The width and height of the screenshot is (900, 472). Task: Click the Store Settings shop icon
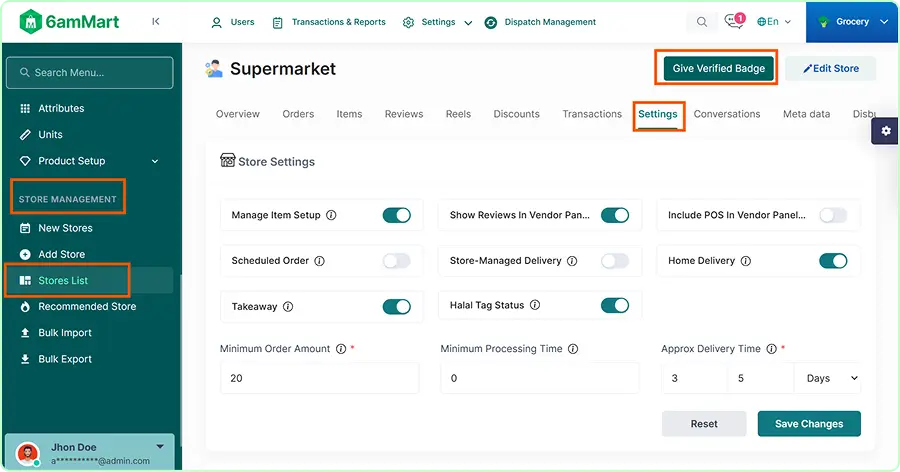[227, 160]
